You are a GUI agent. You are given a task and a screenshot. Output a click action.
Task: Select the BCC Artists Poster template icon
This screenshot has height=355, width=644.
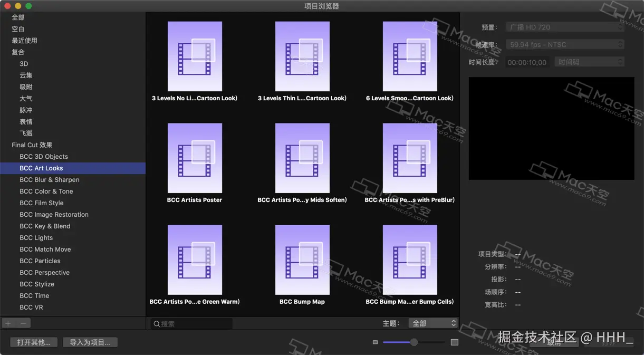195,158
